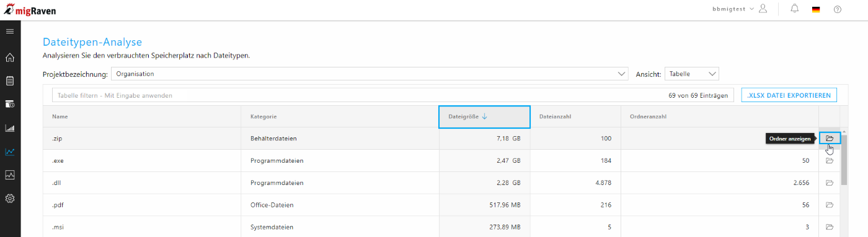Go to the Home icon in sidebar
The image size is (868, 237).
click(x=10, y=58)
